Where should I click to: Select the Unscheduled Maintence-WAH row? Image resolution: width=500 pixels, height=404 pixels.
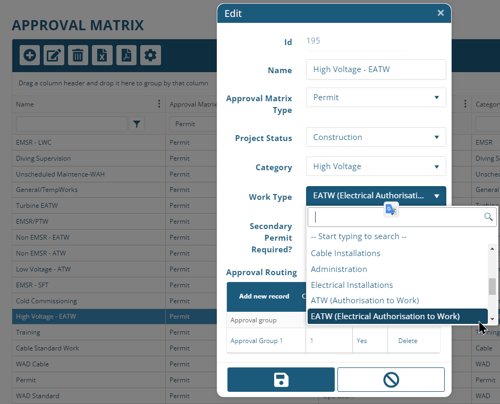coord(114,174)
